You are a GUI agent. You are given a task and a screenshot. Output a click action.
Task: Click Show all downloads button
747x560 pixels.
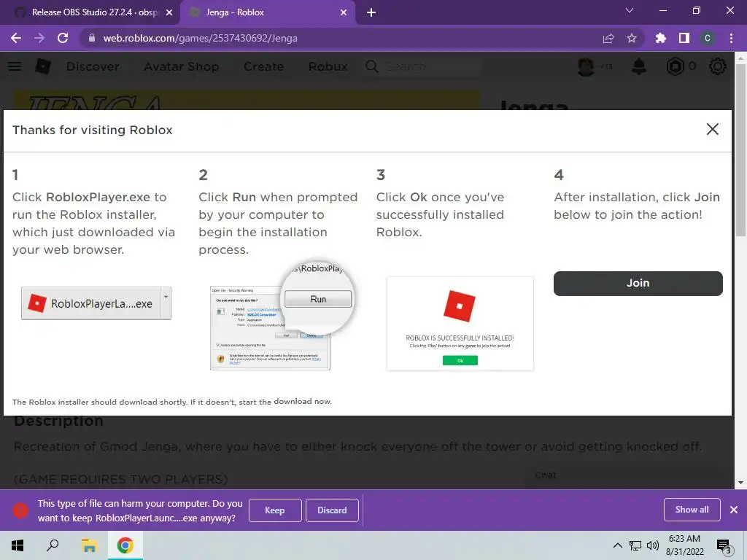click(692, 510)
